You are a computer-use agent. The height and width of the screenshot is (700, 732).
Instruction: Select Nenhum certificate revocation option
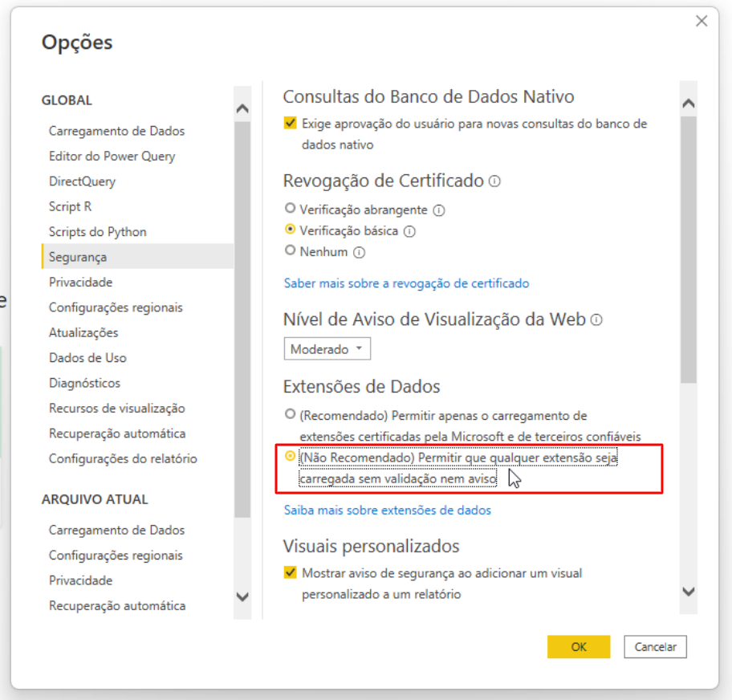tap(290, 250)
